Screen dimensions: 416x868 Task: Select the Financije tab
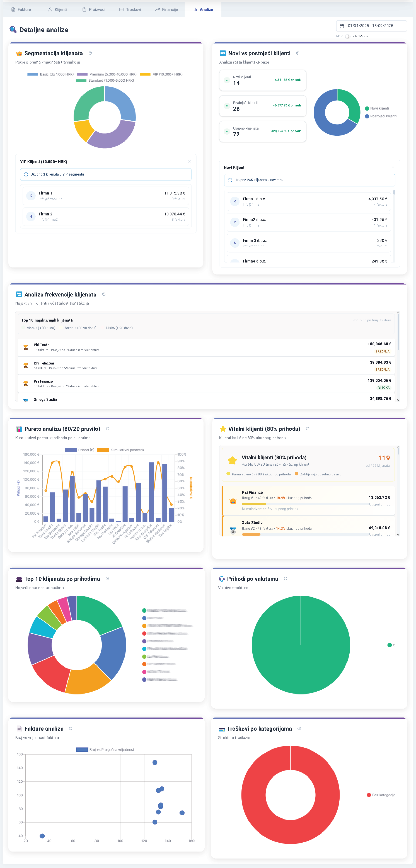(166, 9)
